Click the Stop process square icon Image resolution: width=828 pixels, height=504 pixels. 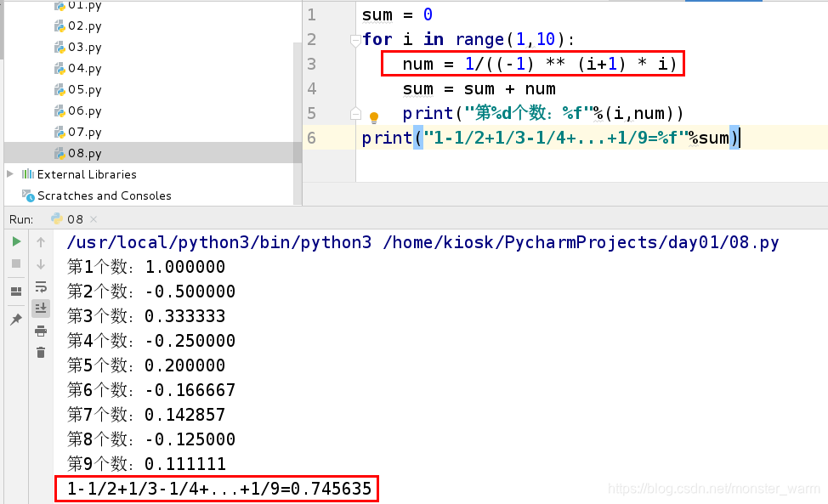pyautogui.click(x=16, y=263)
